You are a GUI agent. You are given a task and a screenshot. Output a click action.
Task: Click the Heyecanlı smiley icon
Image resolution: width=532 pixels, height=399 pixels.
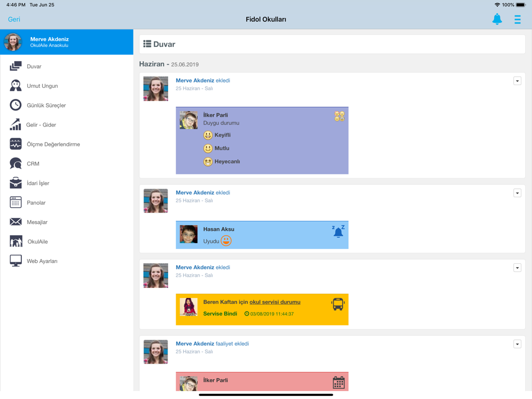[208, 162]
